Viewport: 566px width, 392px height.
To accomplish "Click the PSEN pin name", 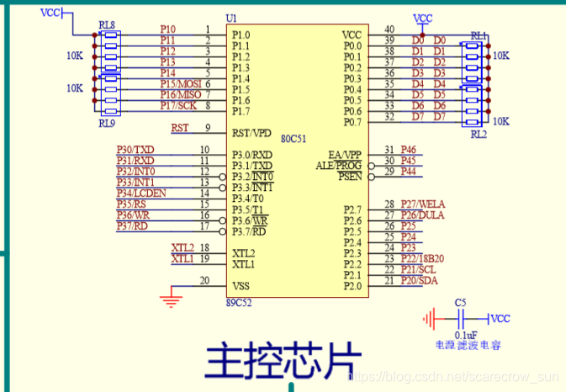I will [x=350, y=177].
